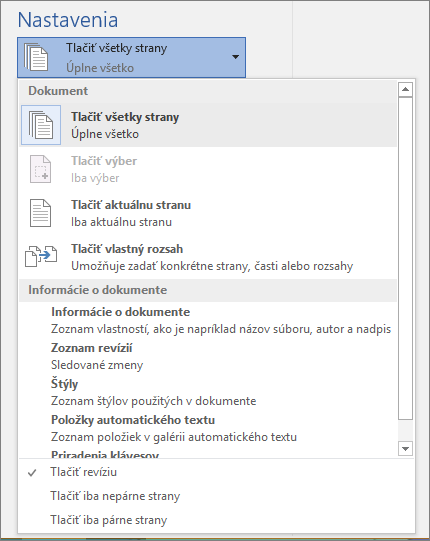This screenshot has width=430, height=541.
Task: Click the vertical scrollbar thumb
Action: 405,258
